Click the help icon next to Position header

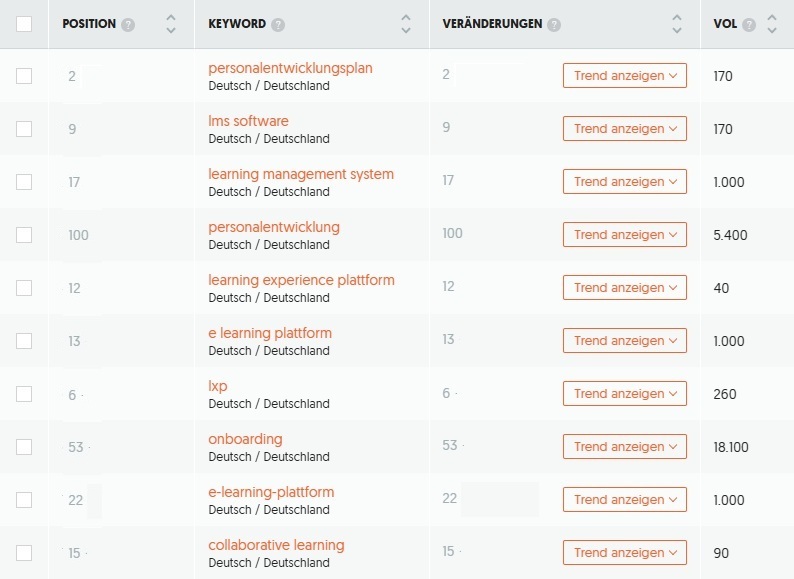pos(128,25)
